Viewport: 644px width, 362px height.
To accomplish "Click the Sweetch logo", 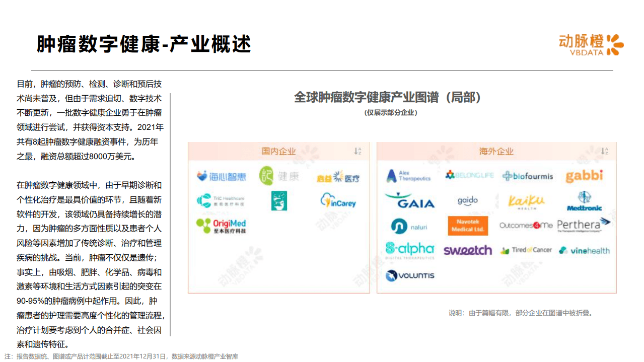I will point(467,250).
